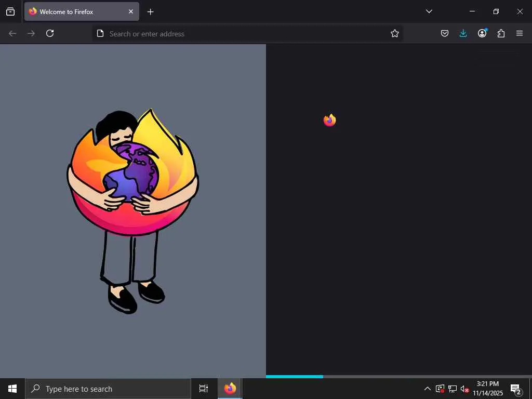Viewport: 532px width, 399px height.
Task: Click the Firefox taskbar icon
Action: click(230, 389)
